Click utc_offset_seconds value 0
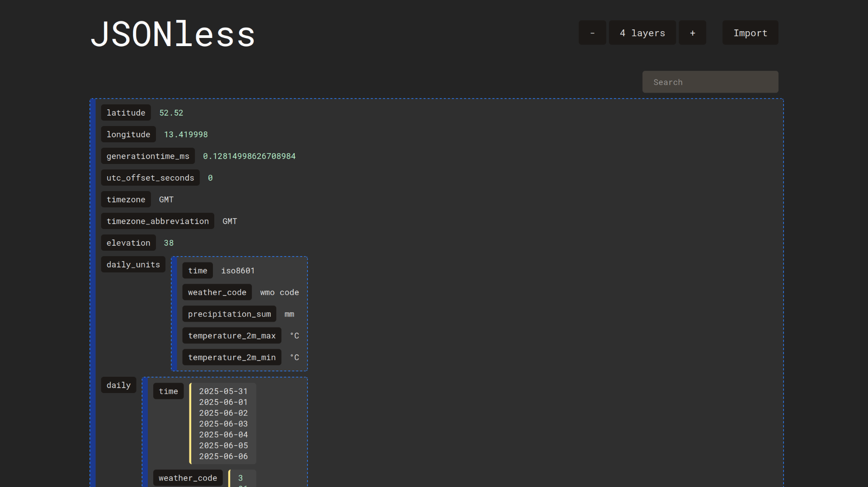 click(x=210, y=178)
